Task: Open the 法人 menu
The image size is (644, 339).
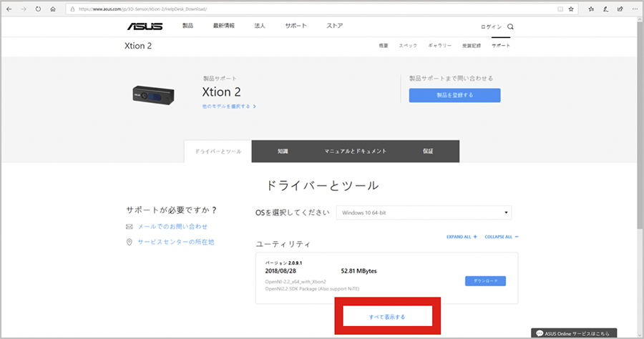Action: (x=260, y=26)
